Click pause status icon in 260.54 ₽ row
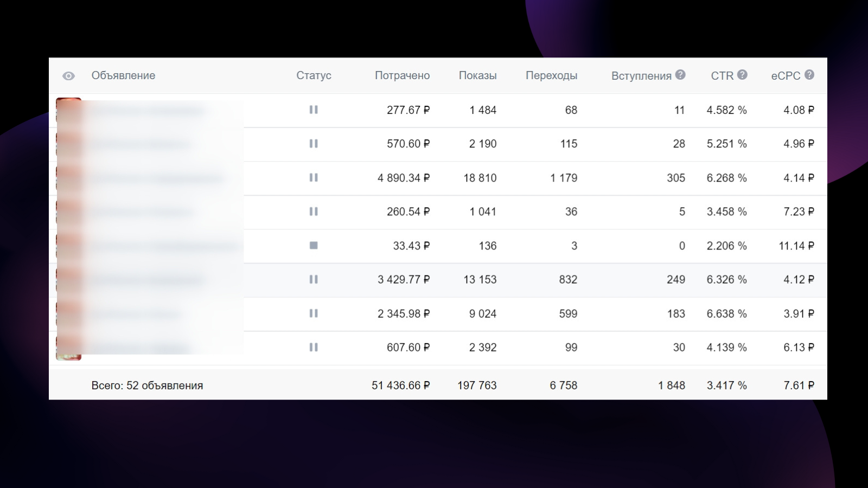The height and width of the screenshot is (488, 868). (314, 211)
